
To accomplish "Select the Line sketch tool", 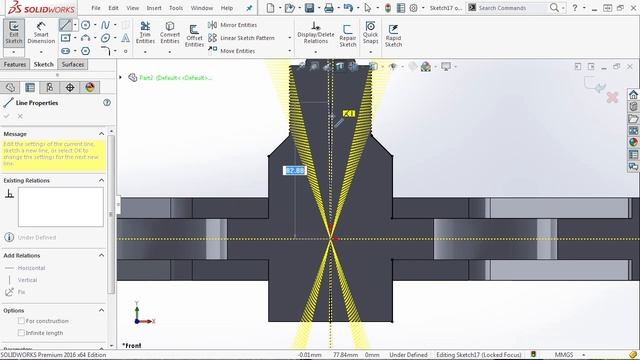I will coord(65,25).
